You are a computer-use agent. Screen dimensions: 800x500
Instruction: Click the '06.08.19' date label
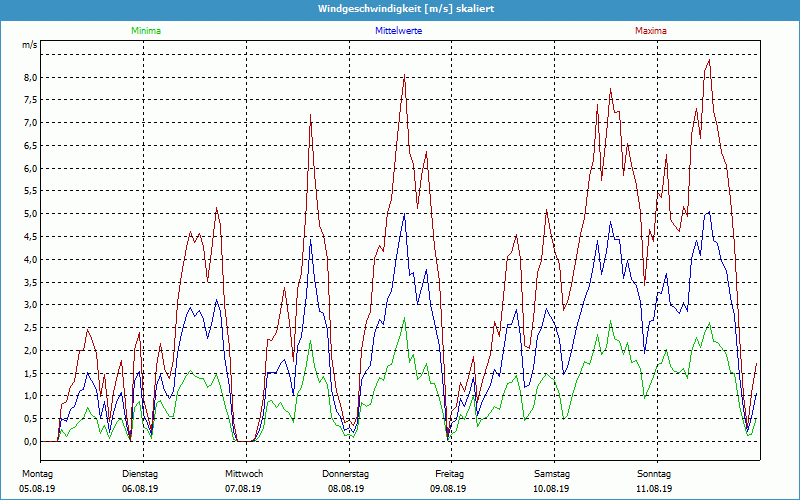click(x=140, y=488)
